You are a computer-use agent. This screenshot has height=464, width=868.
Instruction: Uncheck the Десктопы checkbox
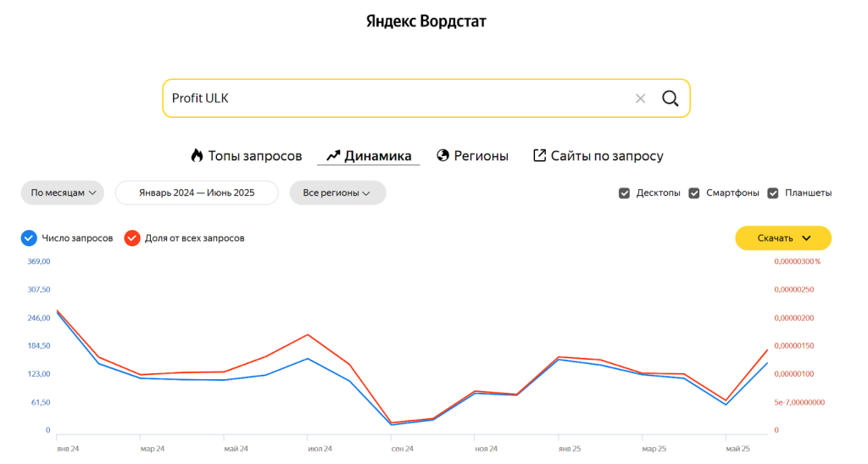[625, 193]
